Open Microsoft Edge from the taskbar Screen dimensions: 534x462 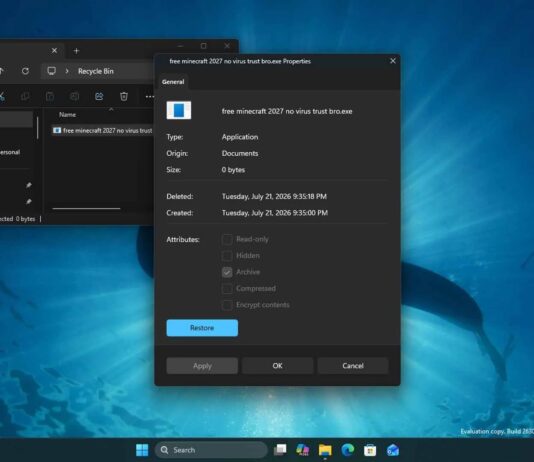click(348, 450)
